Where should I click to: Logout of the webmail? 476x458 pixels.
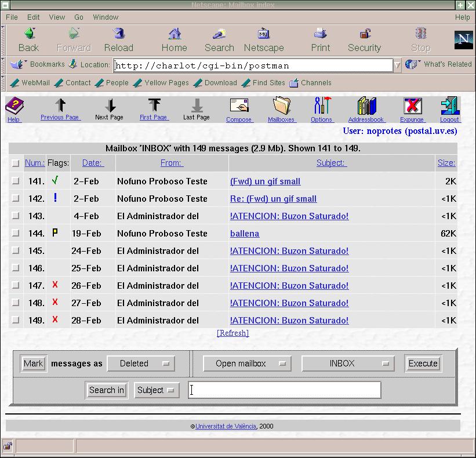[x=449, y=106]
